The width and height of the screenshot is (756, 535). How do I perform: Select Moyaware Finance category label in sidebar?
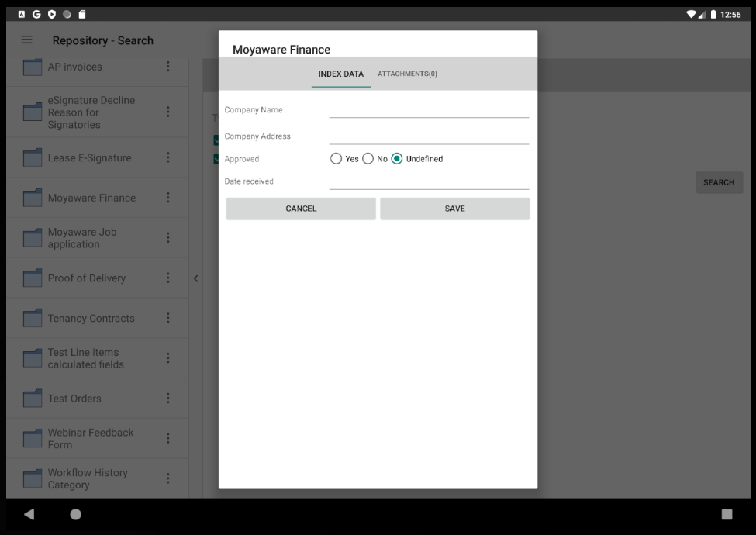[x=91, y=198]
